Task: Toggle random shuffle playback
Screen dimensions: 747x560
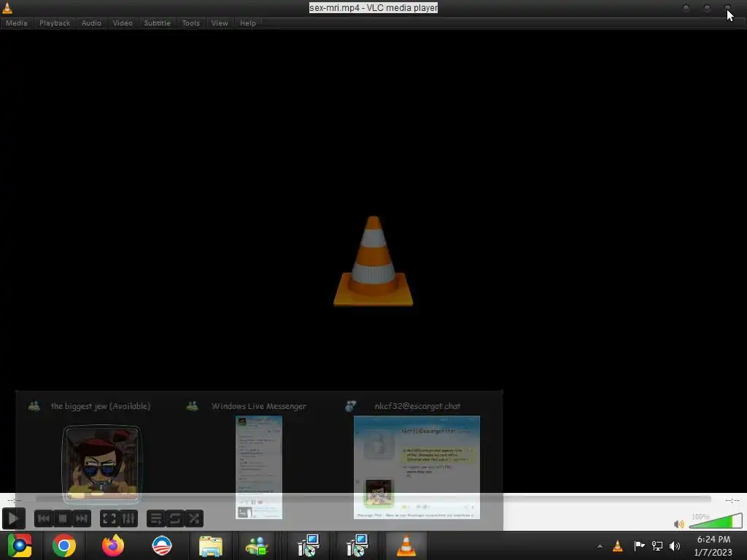Action: (x=194, y=518)
